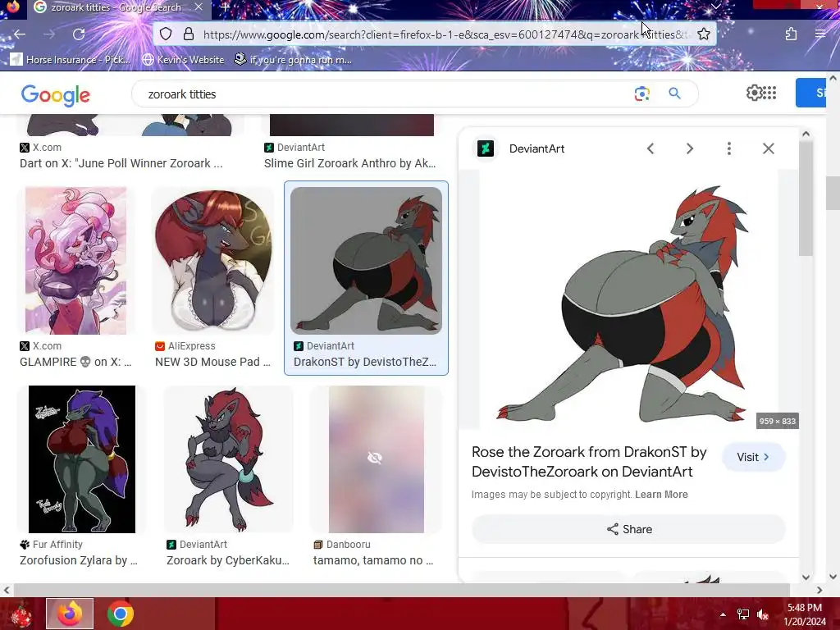The image size is (840, 630).
Task: Click the horizontal scrollbar's left arrow
Action: [x=6, y=590]
